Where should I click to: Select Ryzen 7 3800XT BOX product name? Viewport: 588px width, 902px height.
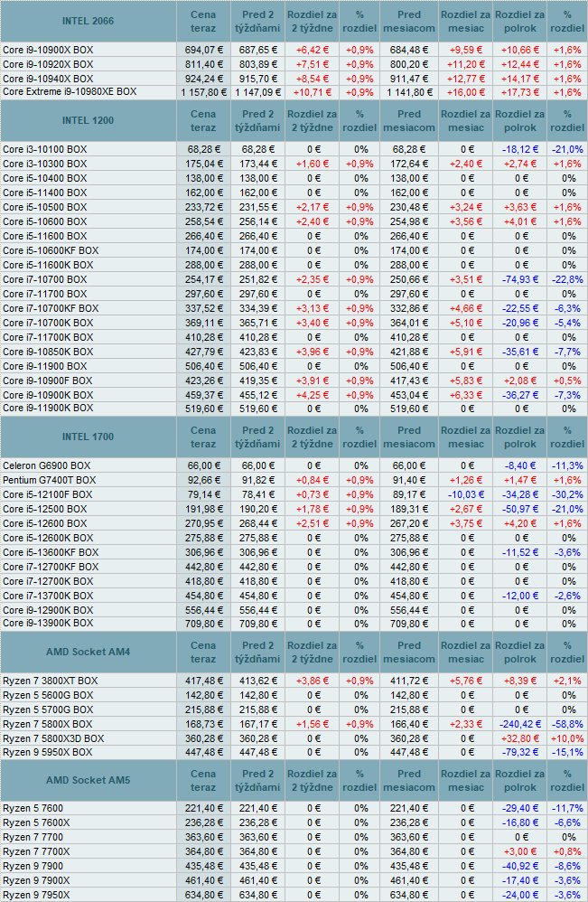(x=50, y=681)
